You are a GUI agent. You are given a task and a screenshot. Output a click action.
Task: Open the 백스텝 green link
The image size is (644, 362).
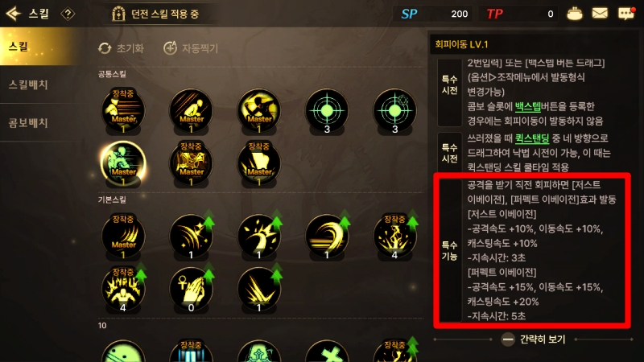528,106
